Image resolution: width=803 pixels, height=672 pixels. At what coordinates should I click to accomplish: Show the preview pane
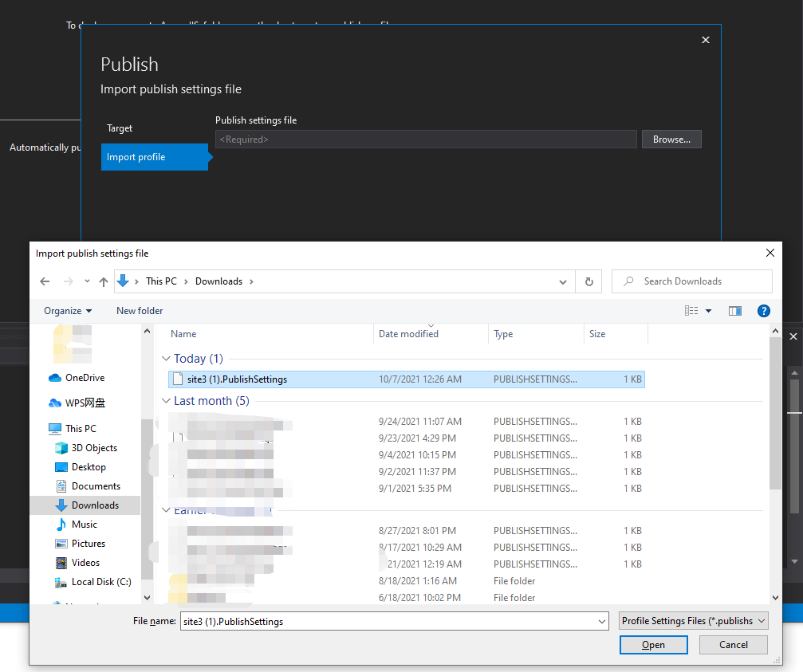(734, 310)
